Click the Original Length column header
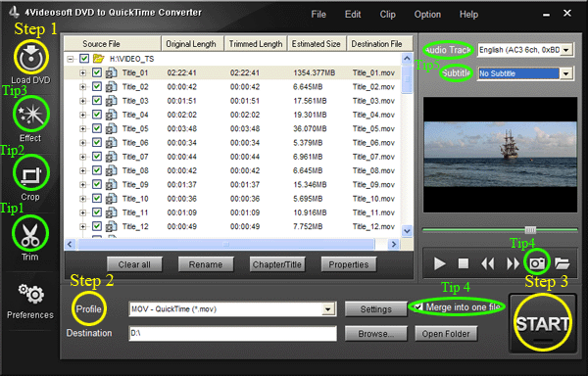 (x=192, y=43)
